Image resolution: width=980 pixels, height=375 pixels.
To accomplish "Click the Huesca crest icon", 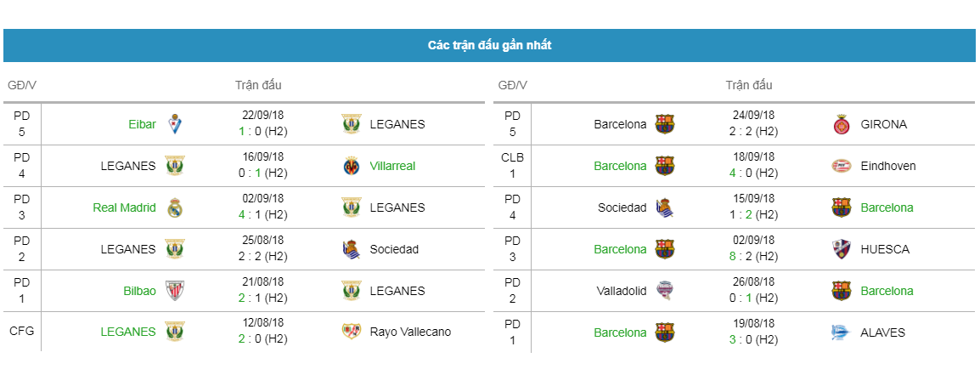I will coord(842,249).
